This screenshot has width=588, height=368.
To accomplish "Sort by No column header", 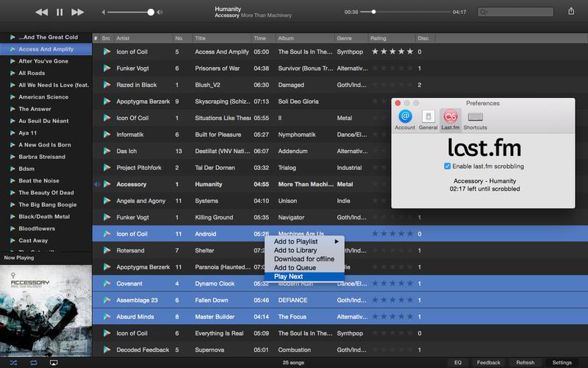I will point(182,38).
